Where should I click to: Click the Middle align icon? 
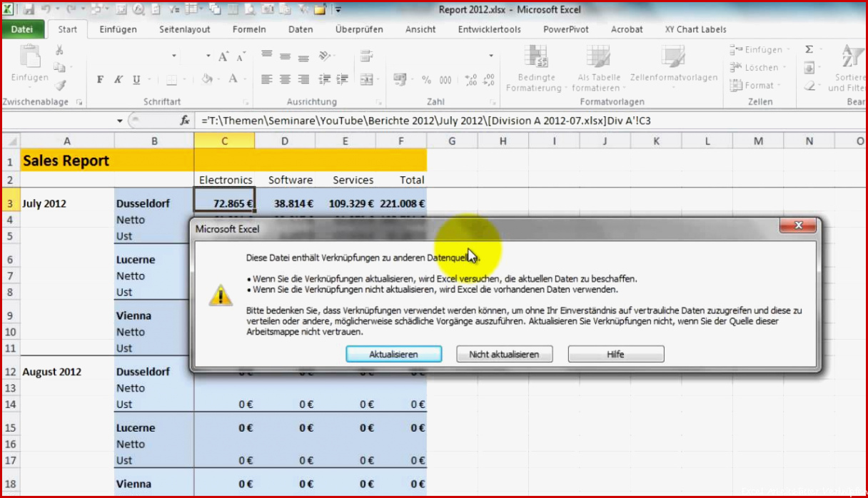285,56
